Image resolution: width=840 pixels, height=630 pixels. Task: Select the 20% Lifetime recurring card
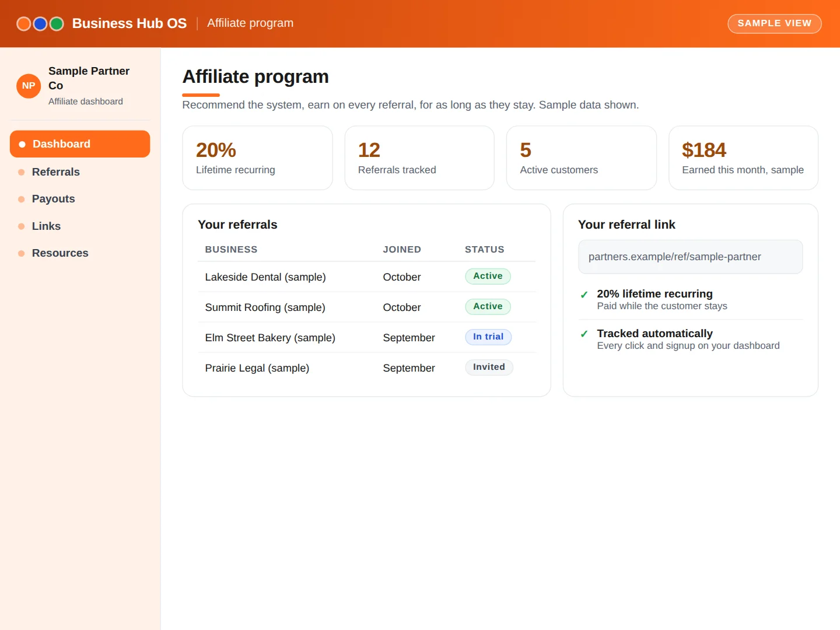coord(257,158)
